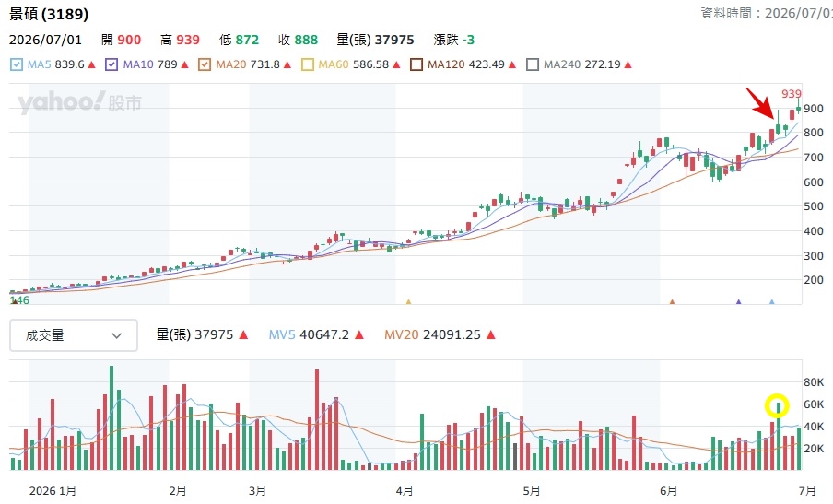Click the MA10 value 789
This screenshot has height=504, width=833.
pyautogui.click(x=168, y=64)
